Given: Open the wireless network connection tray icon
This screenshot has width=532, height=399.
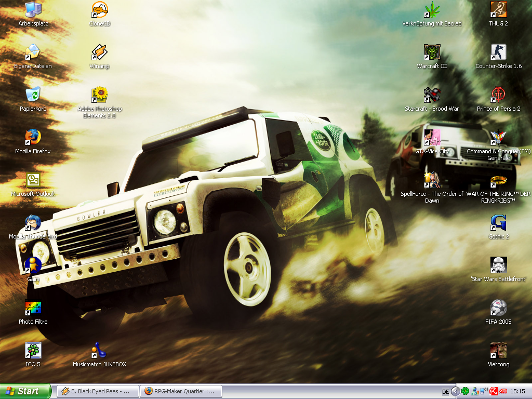Looking at the screenshot, I should pyautogui.click(x=484, y=391).
